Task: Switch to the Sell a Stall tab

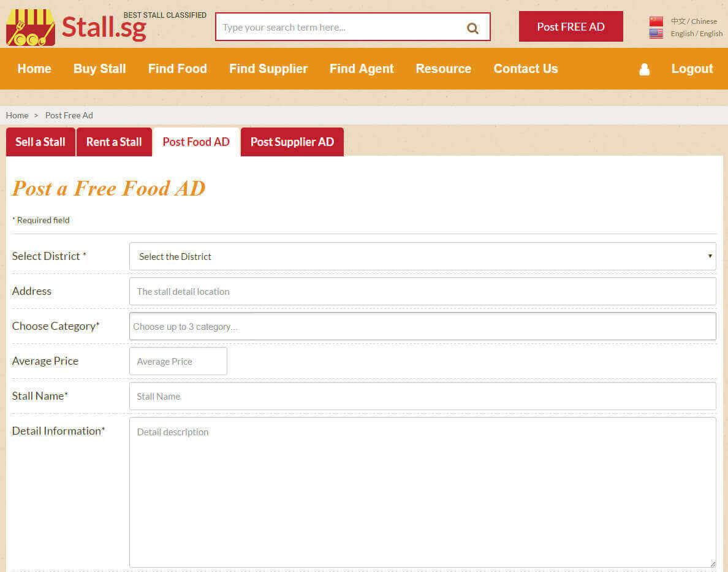Action: tap(40, 142)
